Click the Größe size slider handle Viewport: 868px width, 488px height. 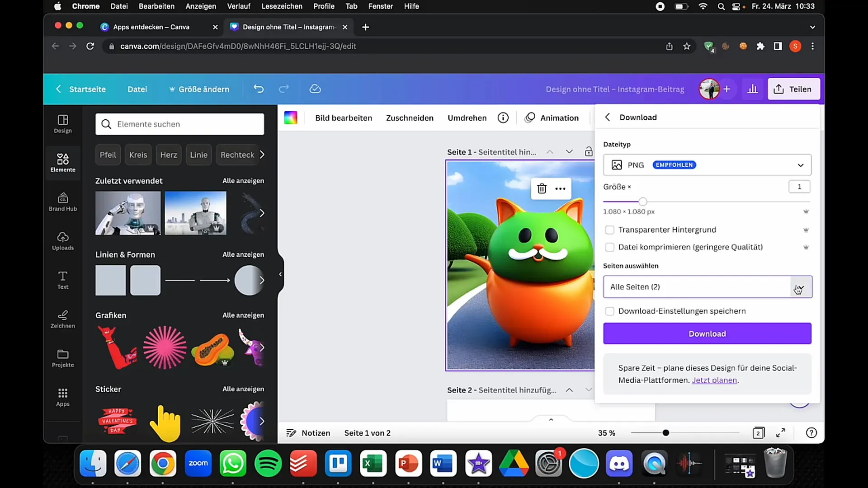click(x=642, y=202)
